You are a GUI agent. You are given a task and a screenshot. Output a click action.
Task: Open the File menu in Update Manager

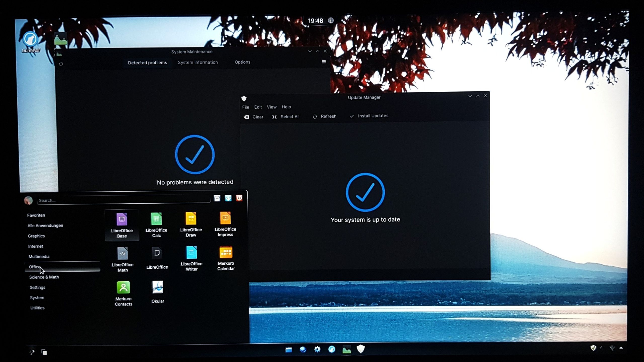tap(246, 107)
